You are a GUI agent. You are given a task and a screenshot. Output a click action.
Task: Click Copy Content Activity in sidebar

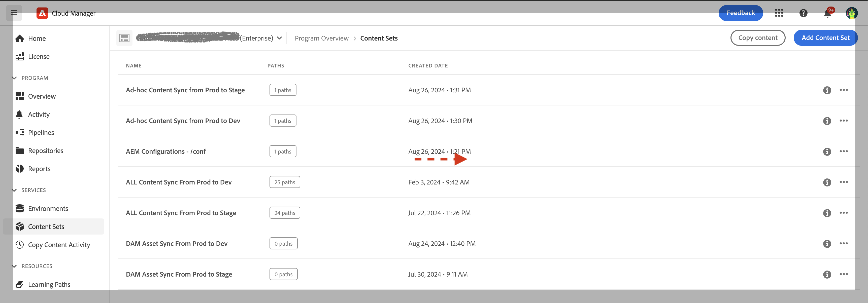[x=59, y=244]
